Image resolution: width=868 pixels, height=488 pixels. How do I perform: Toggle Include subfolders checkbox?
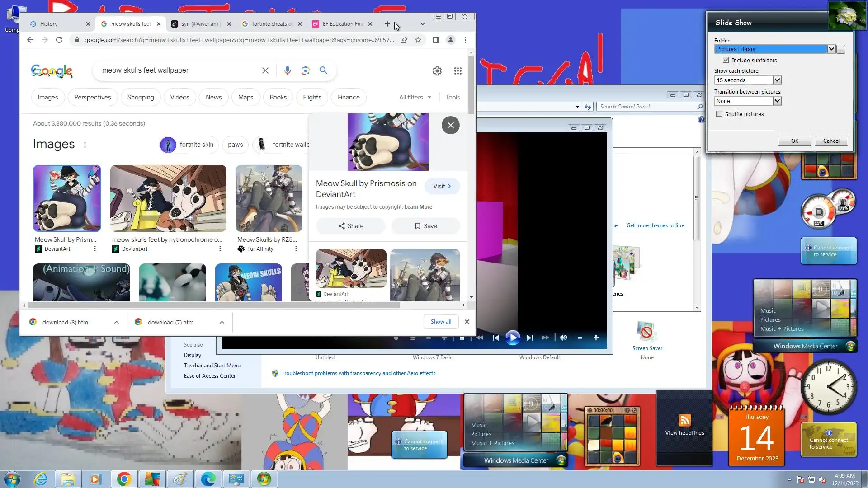coord(726,60)
